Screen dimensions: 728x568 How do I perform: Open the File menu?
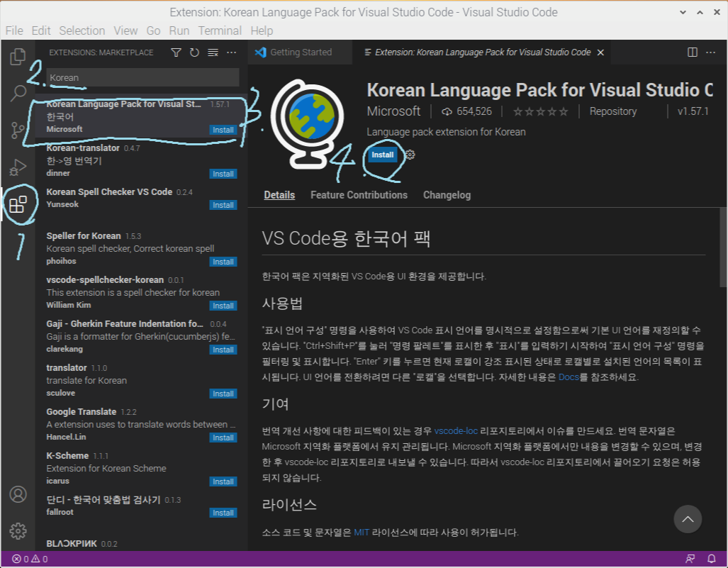click(x=14, y=30)
